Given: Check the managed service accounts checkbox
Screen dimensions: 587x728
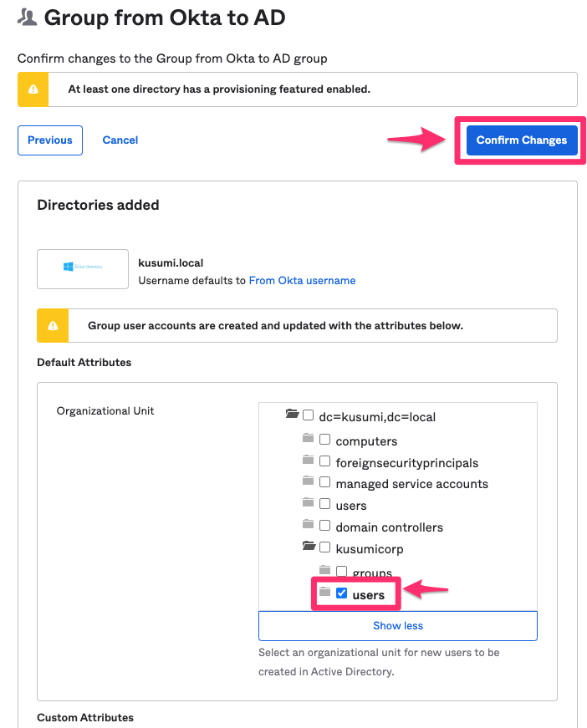Looking at the screenshot, I should point(324,482).
